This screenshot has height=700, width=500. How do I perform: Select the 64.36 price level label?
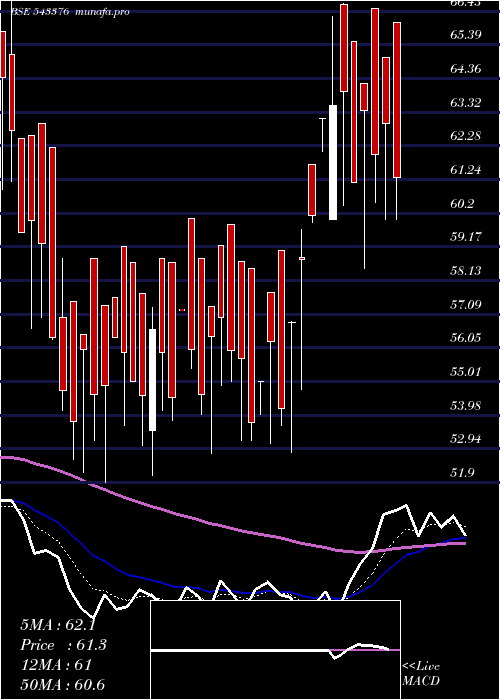pyautogui.click(x=466, y=69)
